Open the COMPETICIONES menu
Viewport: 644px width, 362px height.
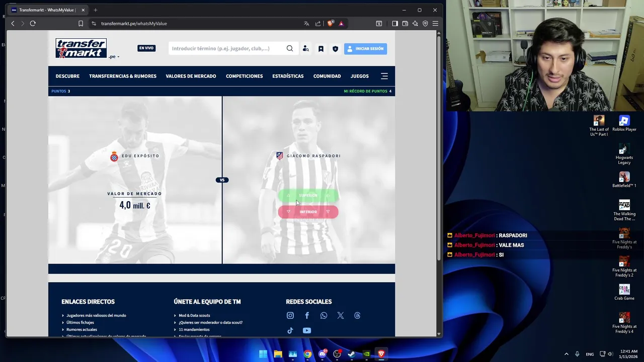244,76
